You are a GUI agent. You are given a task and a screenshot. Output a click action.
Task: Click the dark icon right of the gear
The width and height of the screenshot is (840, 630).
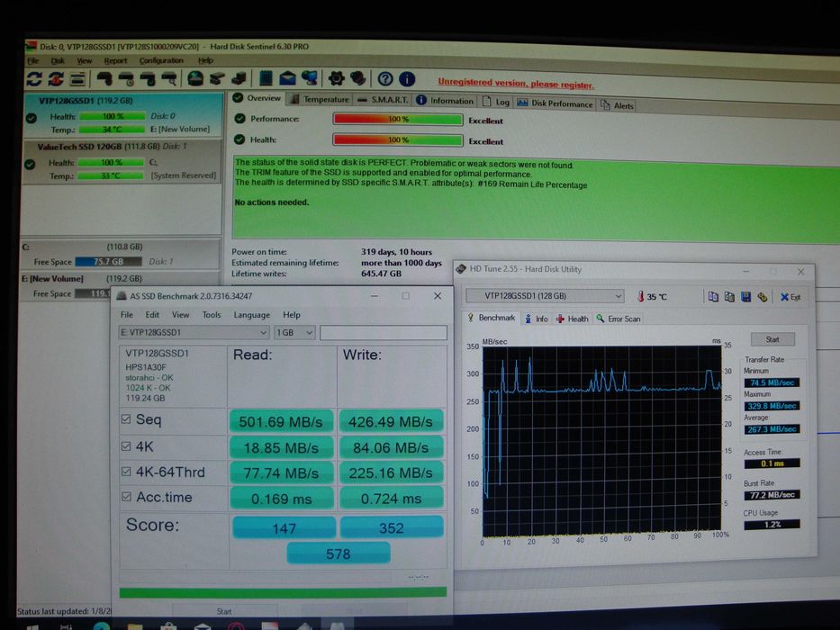[x=357, y=79]
